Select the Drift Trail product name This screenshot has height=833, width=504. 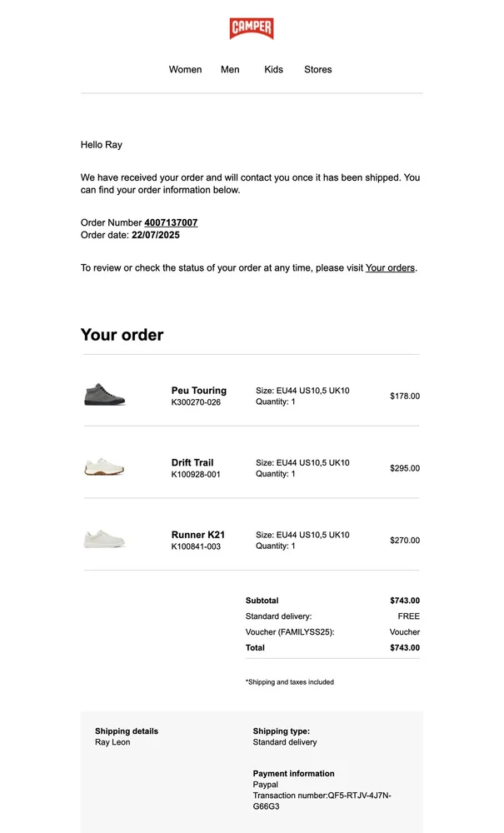coord(192,462)
